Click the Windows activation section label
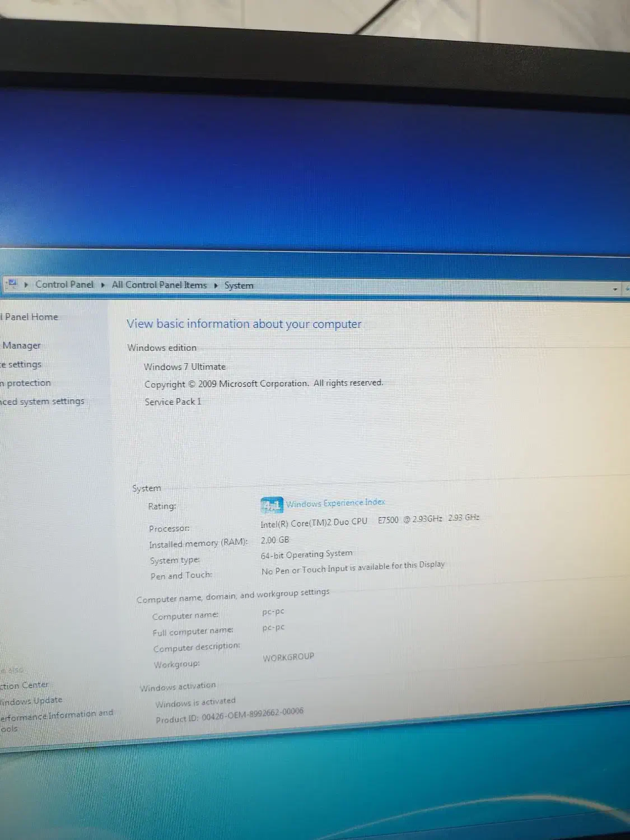The width and height of the screenshot is (630, 840). [178, 687]
